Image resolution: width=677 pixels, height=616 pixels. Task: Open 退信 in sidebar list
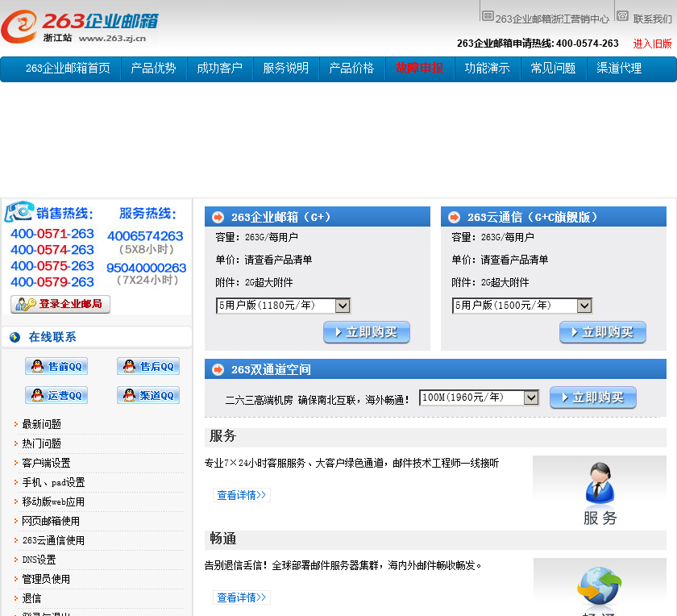point(32,599)
